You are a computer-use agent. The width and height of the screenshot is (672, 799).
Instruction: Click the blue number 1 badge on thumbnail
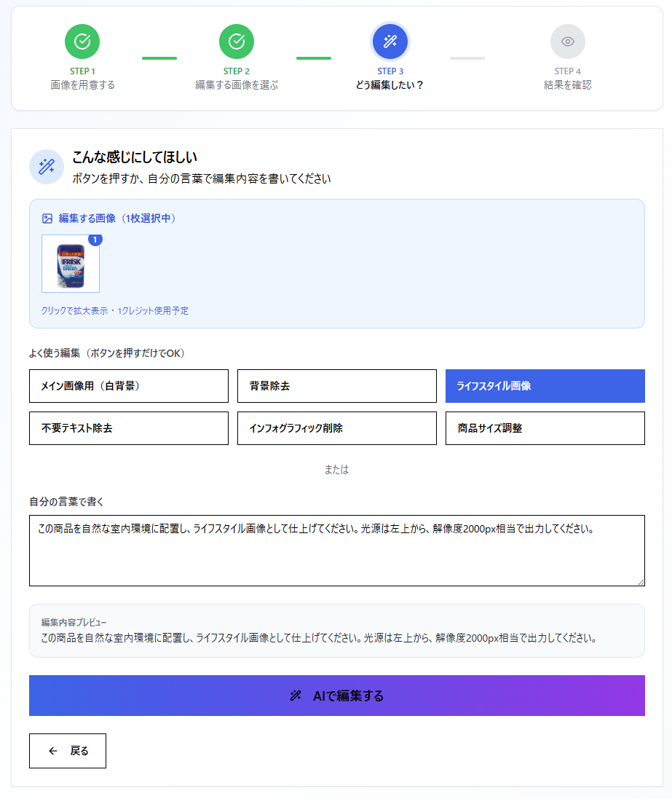(x=95, y=240)
